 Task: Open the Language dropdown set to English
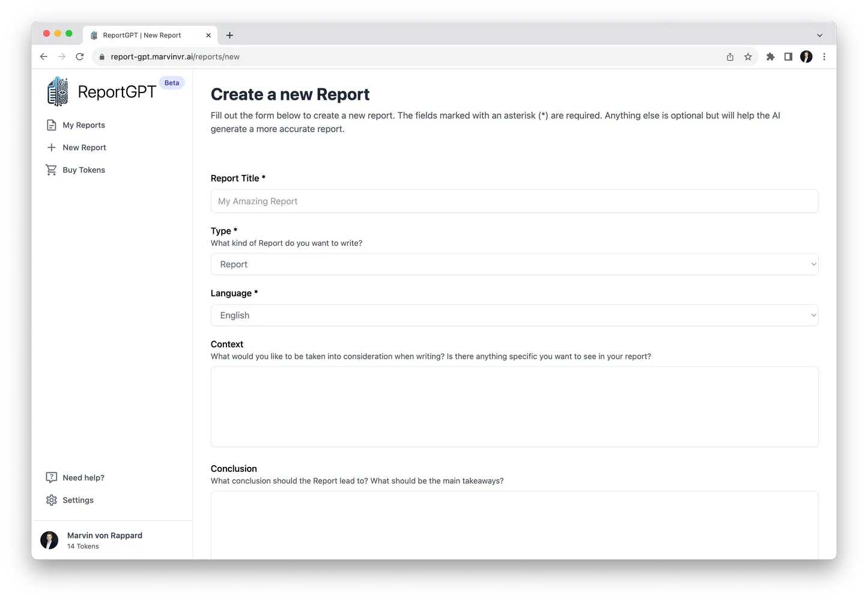tap(514, 316)
